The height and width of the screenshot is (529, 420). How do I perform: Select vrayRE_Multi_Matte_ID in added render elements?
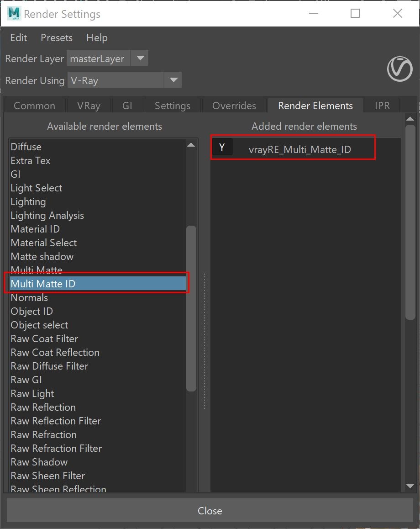(x=299, y=149)
